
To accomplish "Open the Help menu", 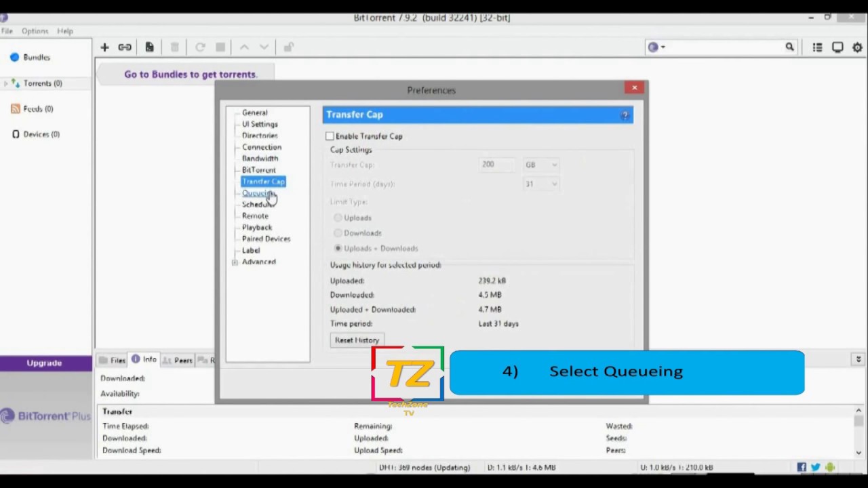I will [x=65, y=31].
